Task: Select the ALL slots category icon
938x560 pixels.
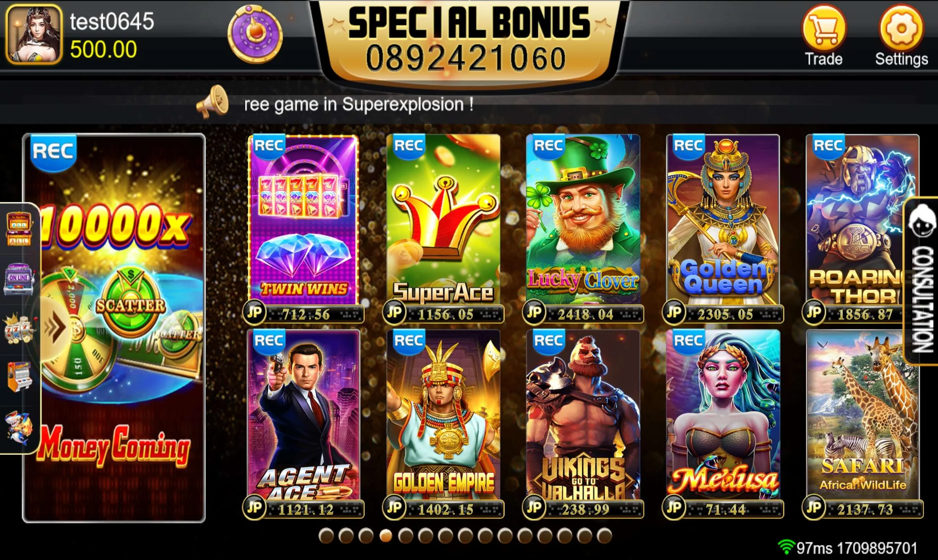Action: point(18,228)
